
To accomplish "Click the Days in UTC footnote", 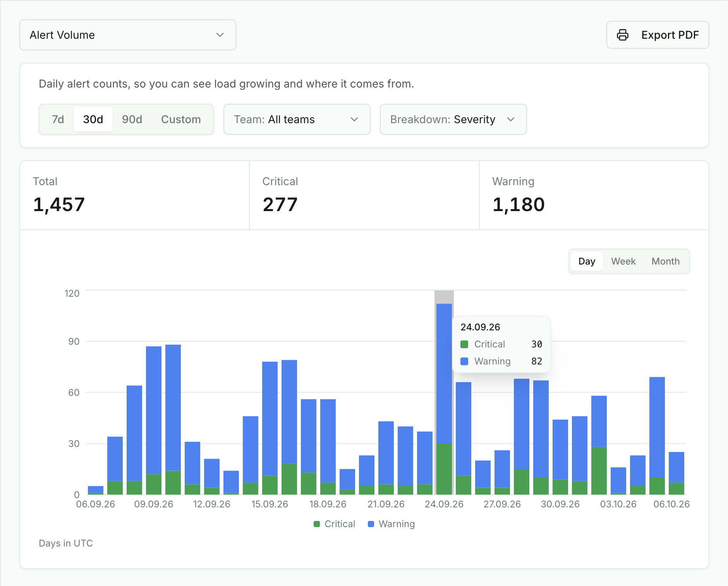I will [x=66, y=543].
